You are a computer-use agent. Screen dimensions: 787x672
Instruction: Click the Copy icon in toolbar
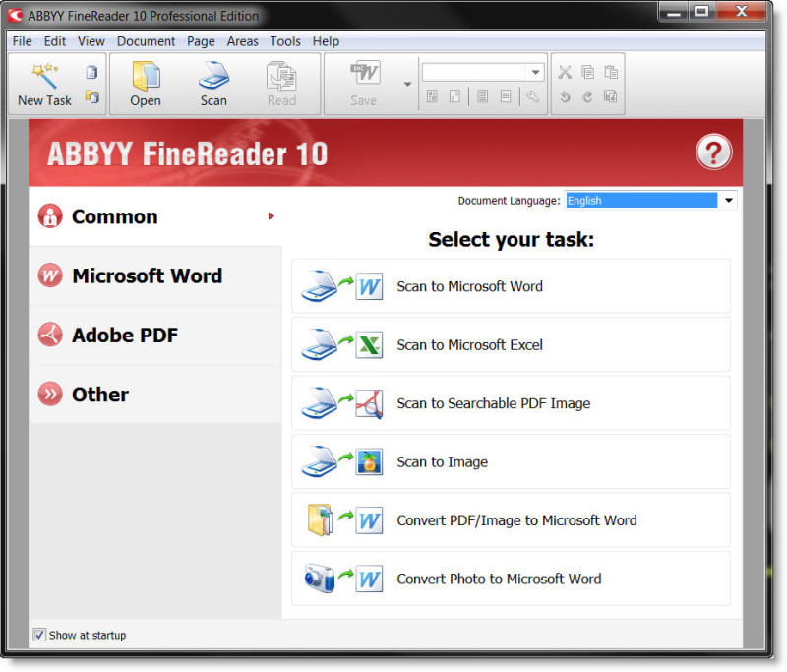point(587,72)
